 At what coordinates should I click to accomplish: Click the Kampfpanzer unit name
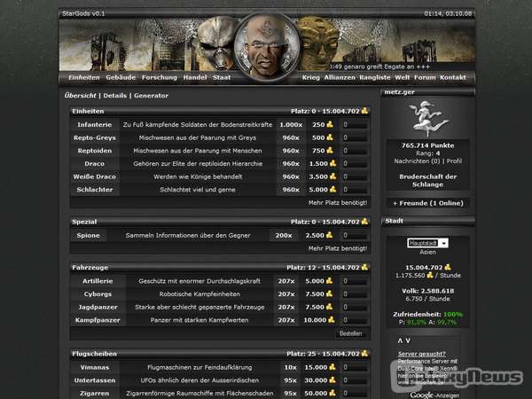coord(98,320)
